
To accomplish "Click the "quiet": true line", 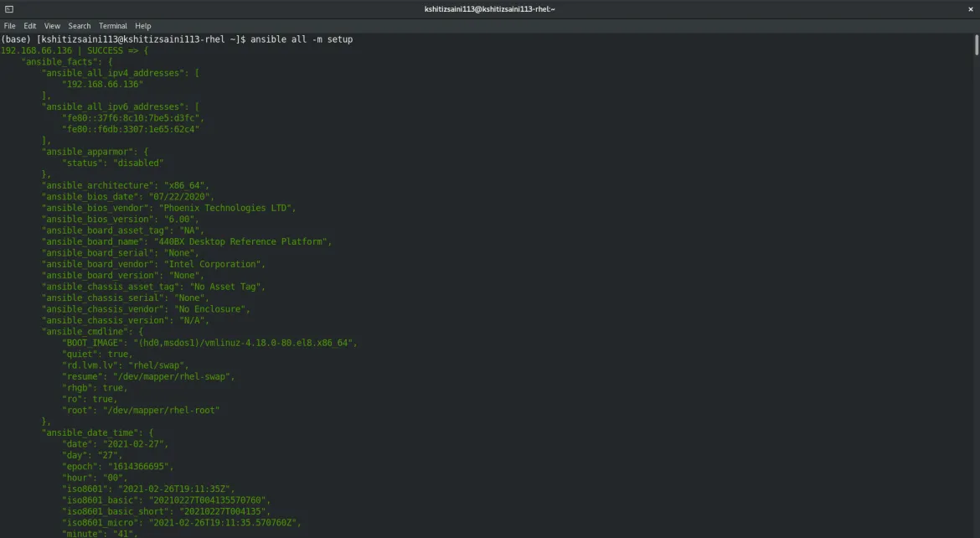I will [x=97, y=354].
